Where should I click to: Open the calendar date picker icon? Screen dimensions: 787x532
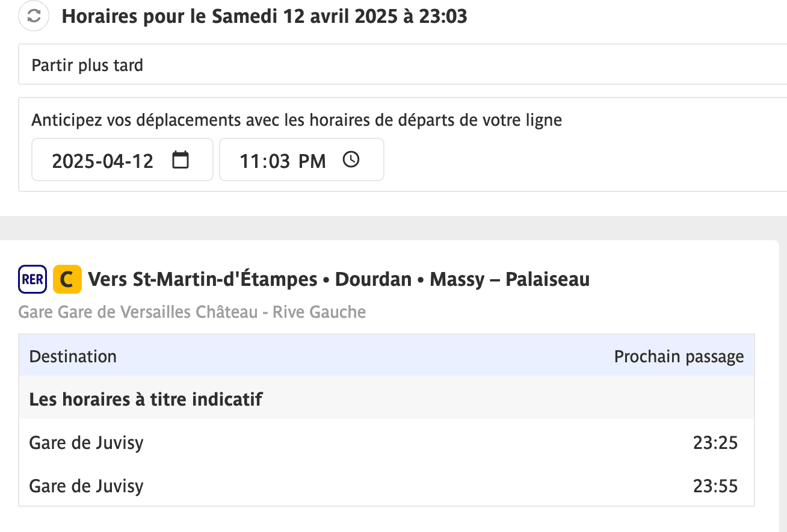[181, 160]
